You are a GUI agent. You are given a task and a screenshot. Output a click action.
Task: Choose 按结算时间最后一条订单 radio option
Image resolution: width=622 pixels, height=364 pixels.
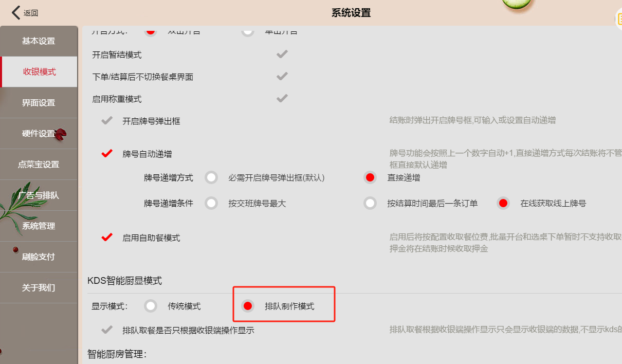[370, 203]
